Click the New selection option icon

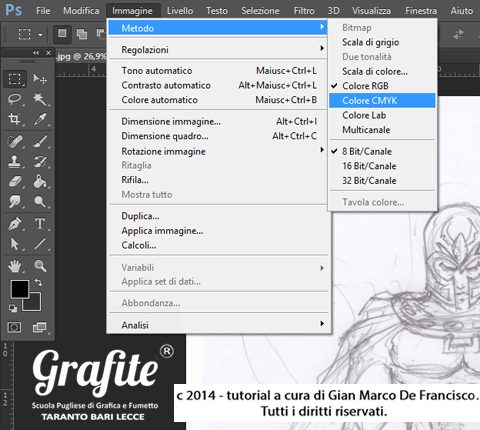[62, 33]
